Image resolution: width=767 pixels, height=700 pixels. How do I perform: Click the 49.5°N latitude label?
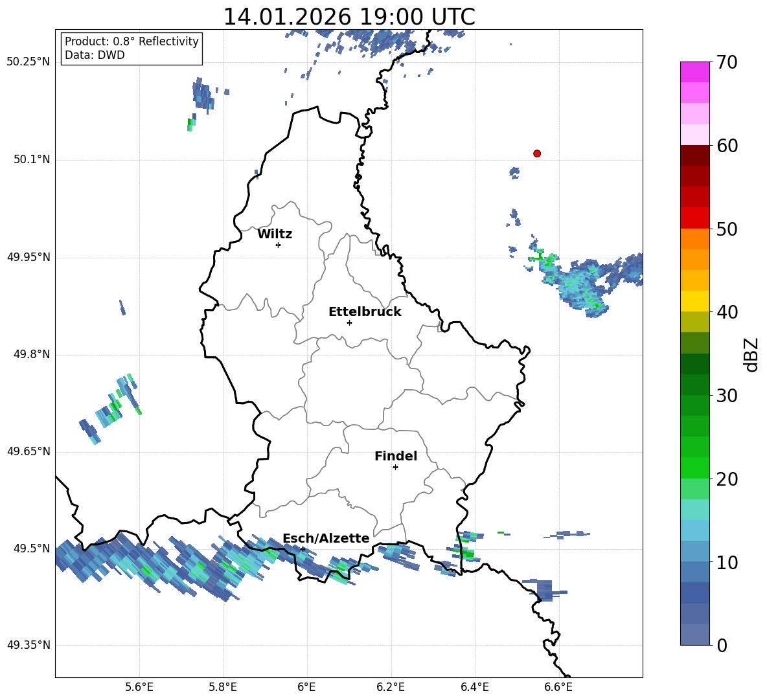(32, 548)
